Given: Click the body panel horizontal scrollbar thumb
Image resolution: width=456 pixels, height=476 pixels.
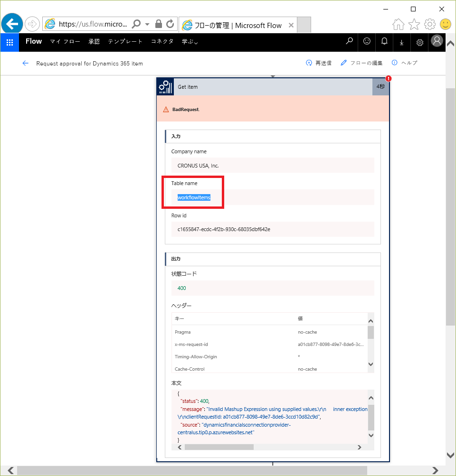Looking at the screenshot, I should pos(219,447).
